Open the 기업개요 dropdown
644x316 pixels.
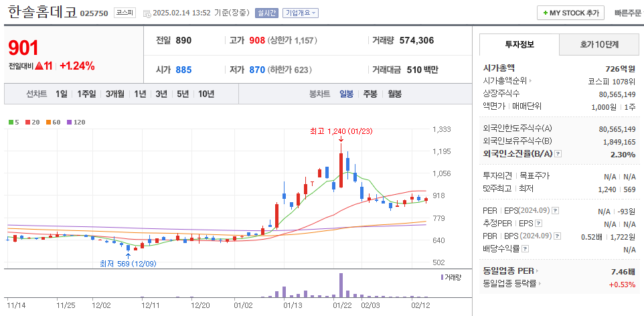pyautogui.click(x=300, y=13)
